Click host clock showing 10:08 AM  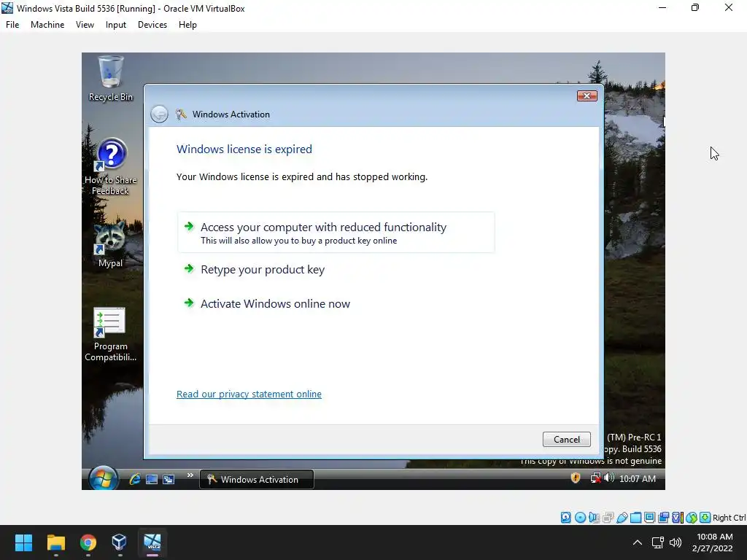coord(713,542)
